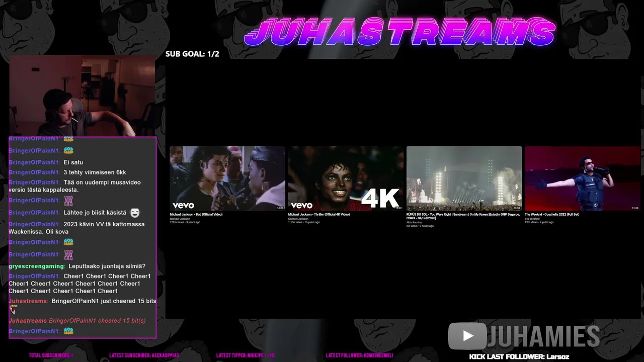Screen dimensions: 644x362
Task: Click the title 'Michael Jackson - Thriller (Official 4K Video)'
Action: (x=319, y=215)
